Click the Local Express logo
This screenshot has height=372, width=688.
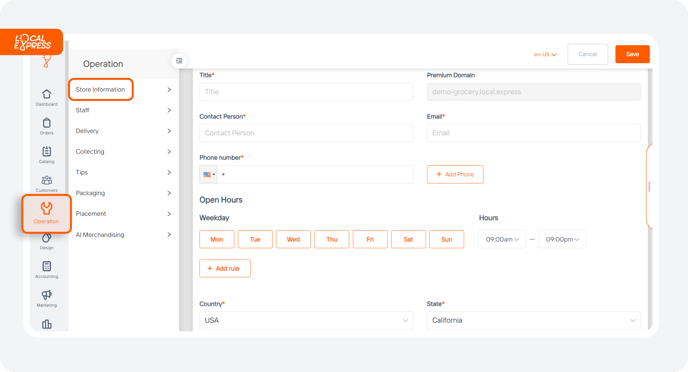tap(32, 42)
